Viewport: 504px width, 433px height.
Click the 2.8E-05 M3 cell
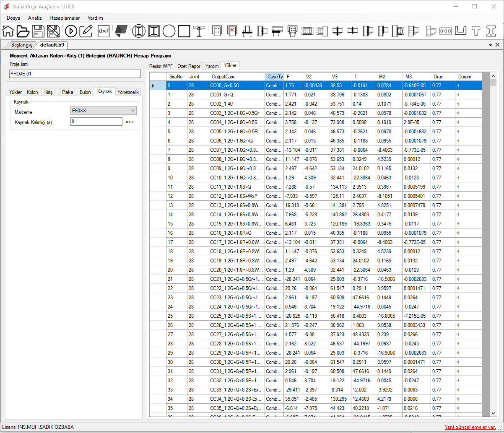click(416, 122)
